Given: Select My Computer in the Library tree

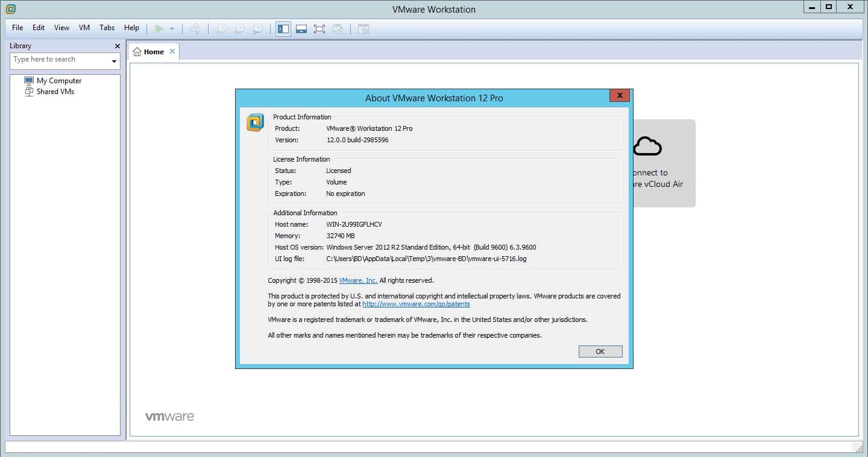Looking at the screenshot, I should [x=52, y=80].
